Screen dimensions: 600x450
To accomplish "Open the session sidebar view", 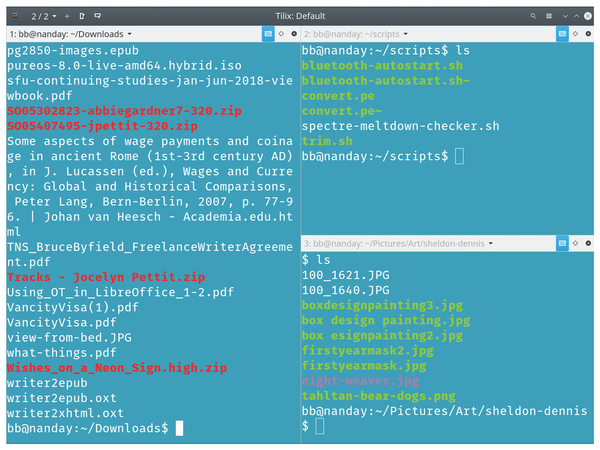I will pyautogui.click(x=15, y=16).
